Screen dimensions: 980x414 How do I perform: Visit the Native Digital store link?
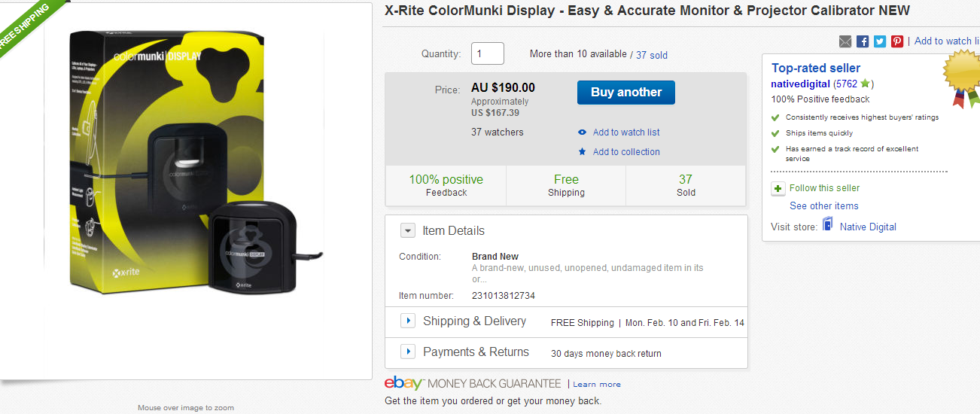(868, 227)
